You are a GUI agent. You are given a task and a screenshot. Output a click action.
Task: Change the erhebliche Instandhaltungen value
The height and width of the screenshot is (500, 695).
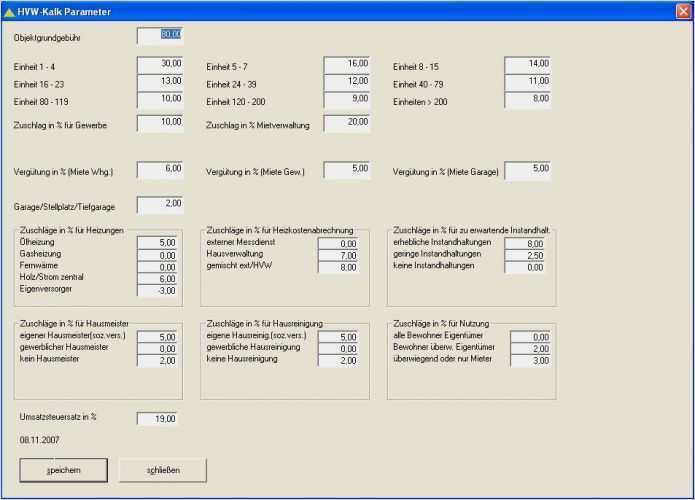point(525,243)
